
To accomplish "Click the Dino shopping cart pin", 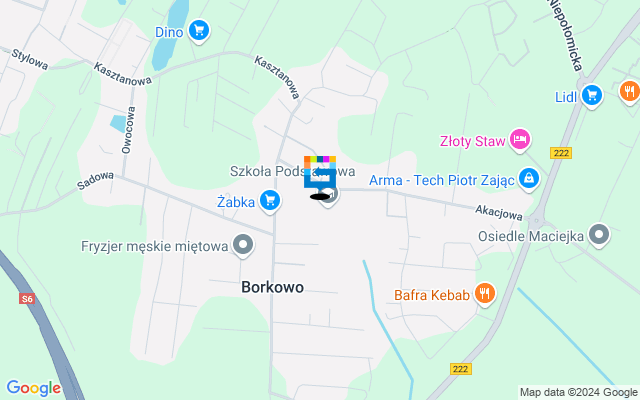I will 199,31.
